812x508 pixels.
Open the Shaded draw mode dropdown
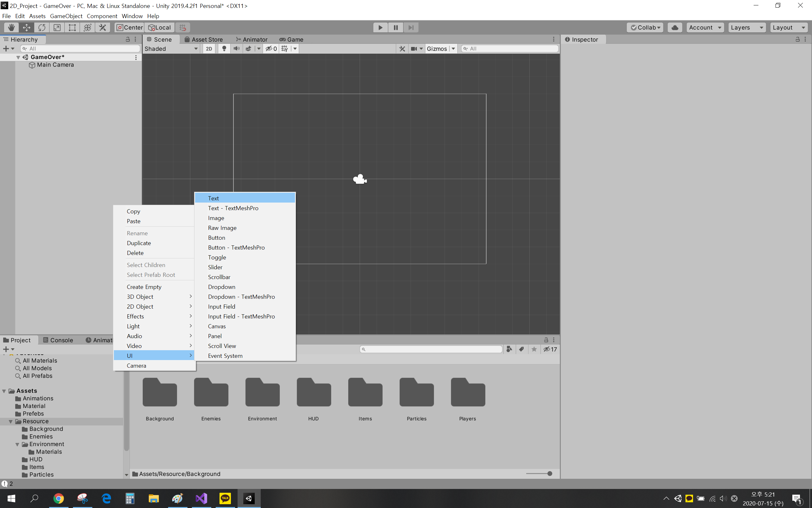171,49
